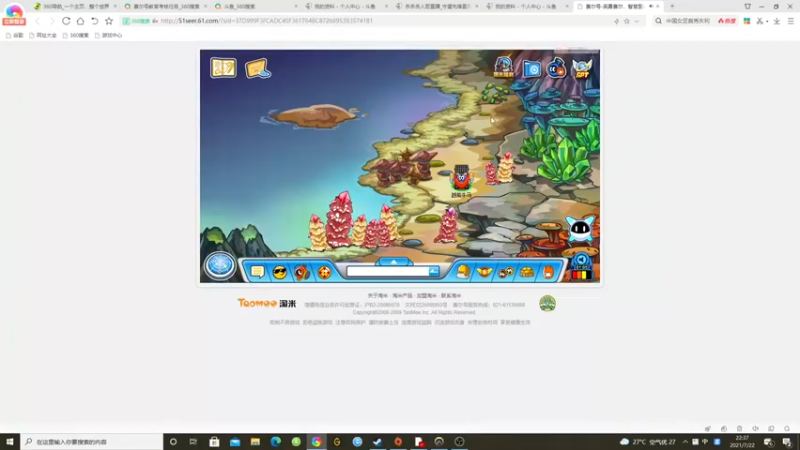Open the downloads arrow icon
Screen dimensions: 800x450
777,21
